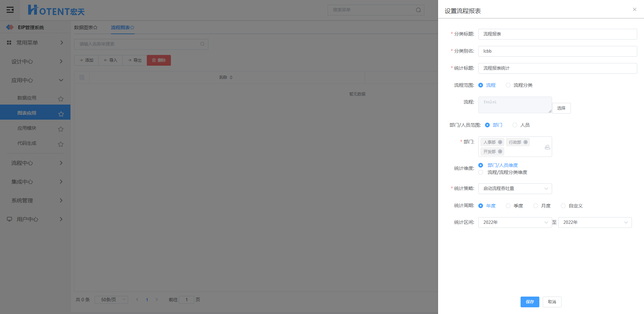Image resolution: width=644 pixels, height=314 pixels.
Task: Click the 导出 button
Action: 135,60
